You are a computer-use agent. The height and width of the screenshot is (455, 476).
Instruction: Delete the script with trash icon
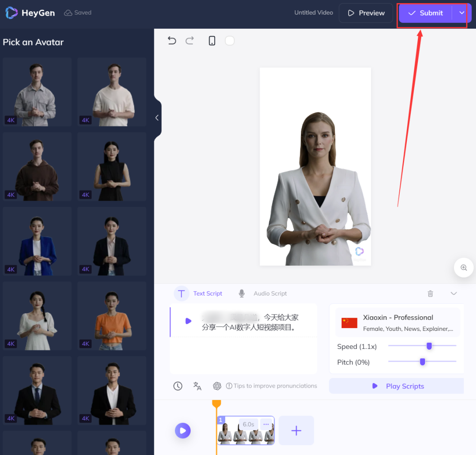(430, 293)
